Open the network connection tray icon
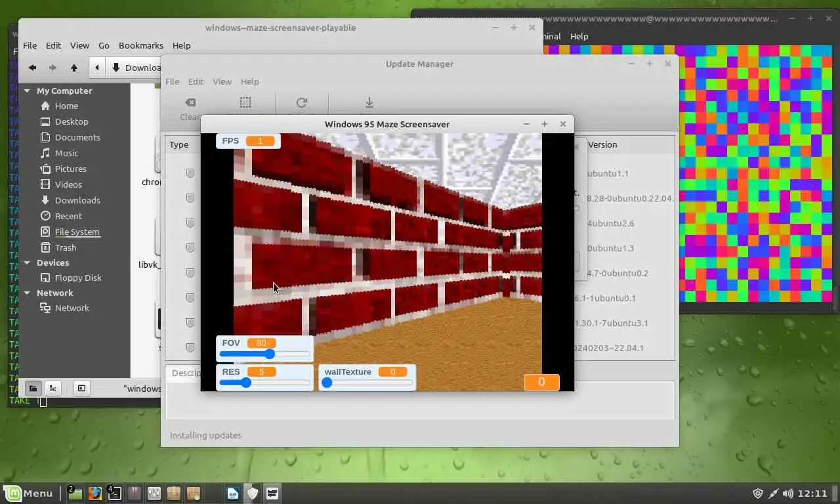 coord(774,493)
